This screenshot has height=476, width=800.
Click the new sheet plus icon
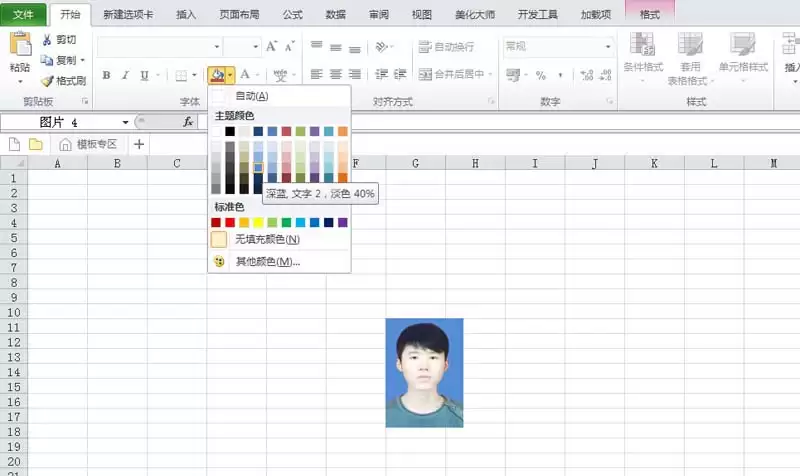139,144
